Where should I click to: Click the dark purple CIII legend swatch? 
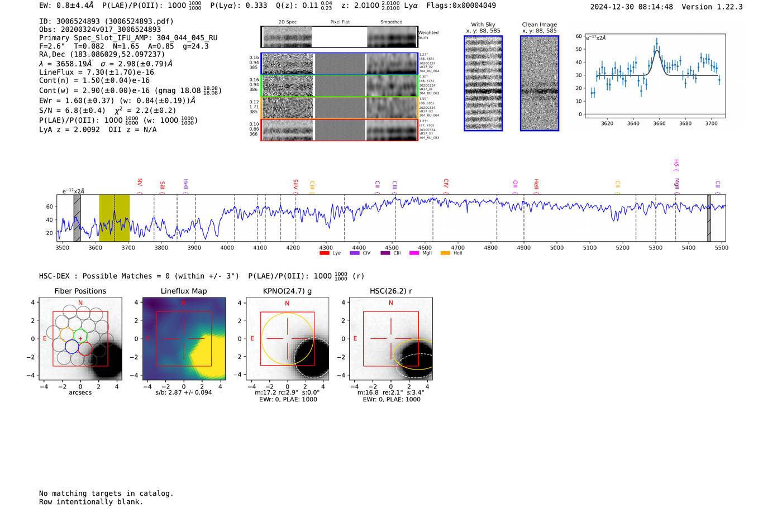tap(385, 253)
